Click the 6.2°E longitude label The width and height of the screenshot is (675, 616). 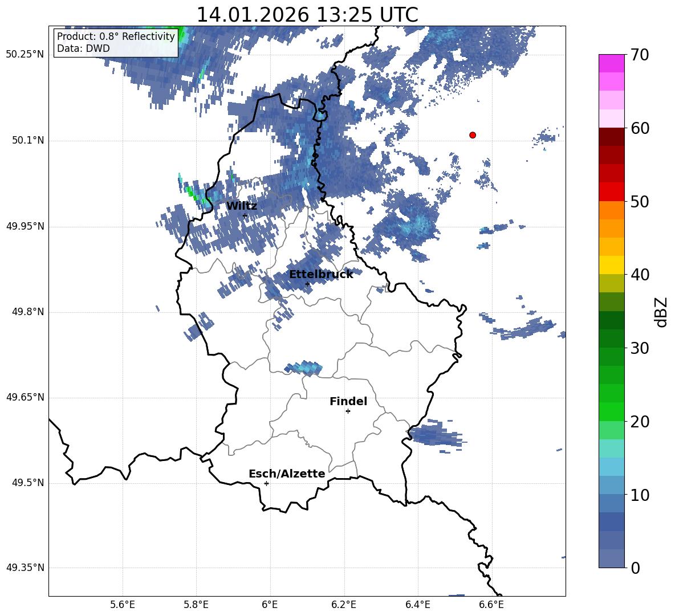pos(344,605)
